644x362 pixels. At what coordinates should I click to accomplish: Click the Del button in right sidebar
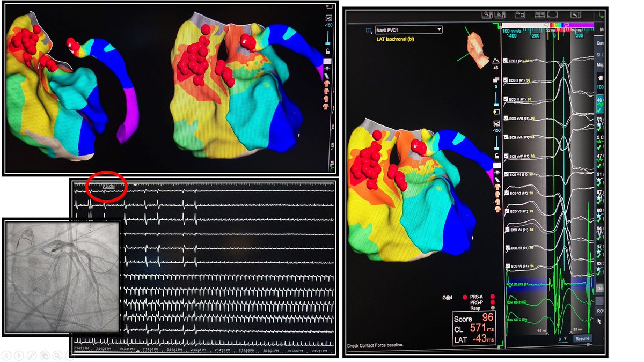(600, 289)
